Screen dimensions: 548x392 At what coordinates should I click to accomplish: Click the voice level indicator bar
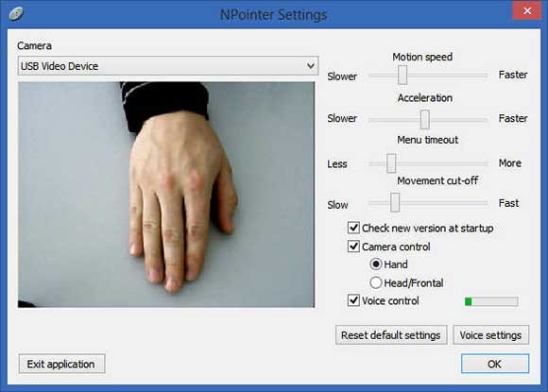491,301
